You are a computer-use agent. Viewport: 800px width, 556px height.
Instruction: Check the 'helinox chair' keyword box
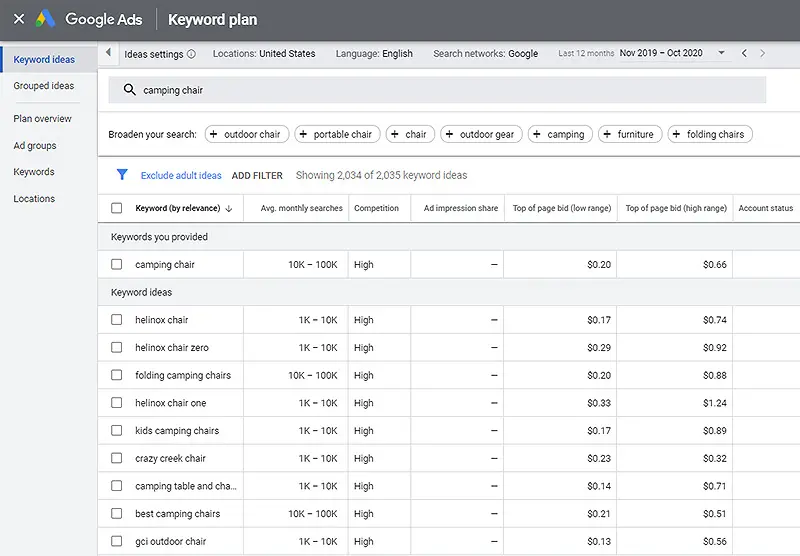point(117,320)
